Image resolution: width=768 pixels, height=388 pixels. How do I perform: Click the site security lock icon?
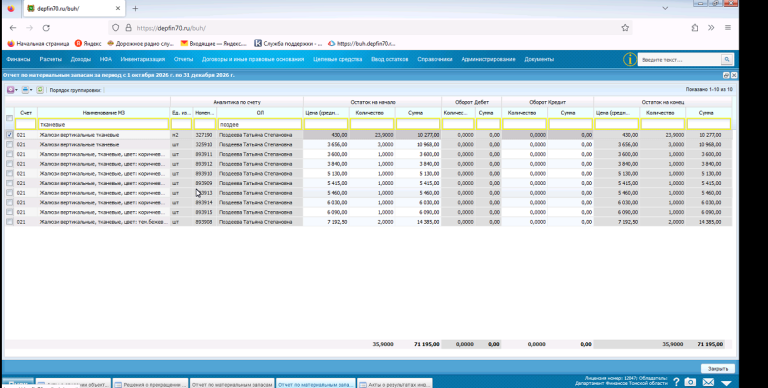point(128,28)
